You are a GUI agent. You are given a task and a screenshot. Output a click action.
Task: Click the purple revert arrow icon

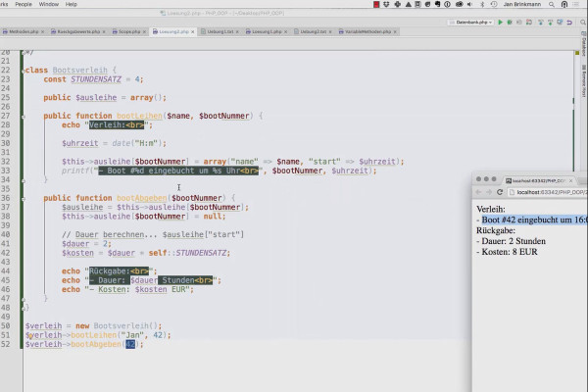[x=569, y=23]
